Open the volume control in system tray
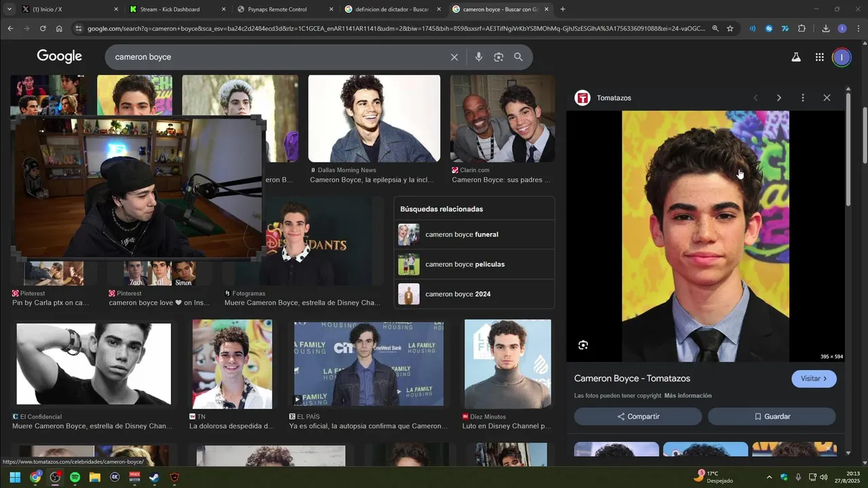This screenshot has height=488, width=868. 823,477
